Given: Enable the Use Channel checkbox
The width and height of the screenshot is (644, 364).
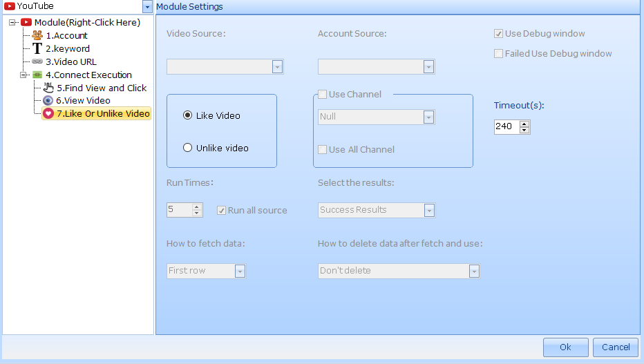Looking at the screenshot, I should click(x=322, y=95).
